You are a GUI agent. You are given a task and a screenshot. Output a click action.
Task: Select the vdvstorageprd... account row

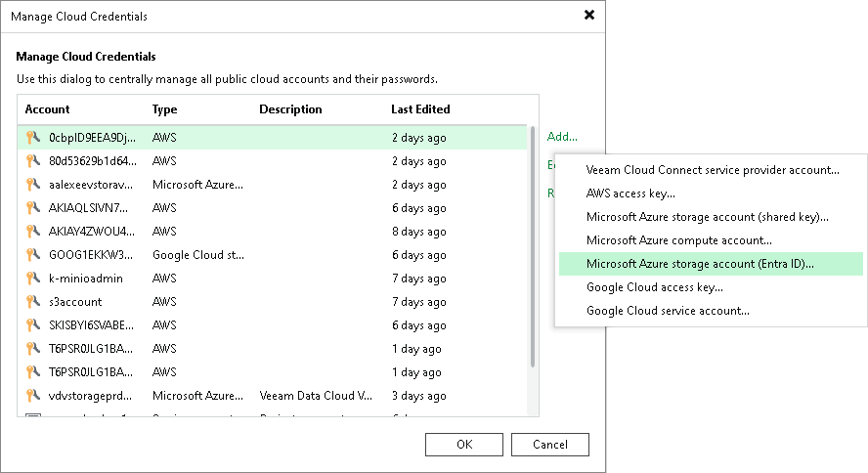click(272, 396)
